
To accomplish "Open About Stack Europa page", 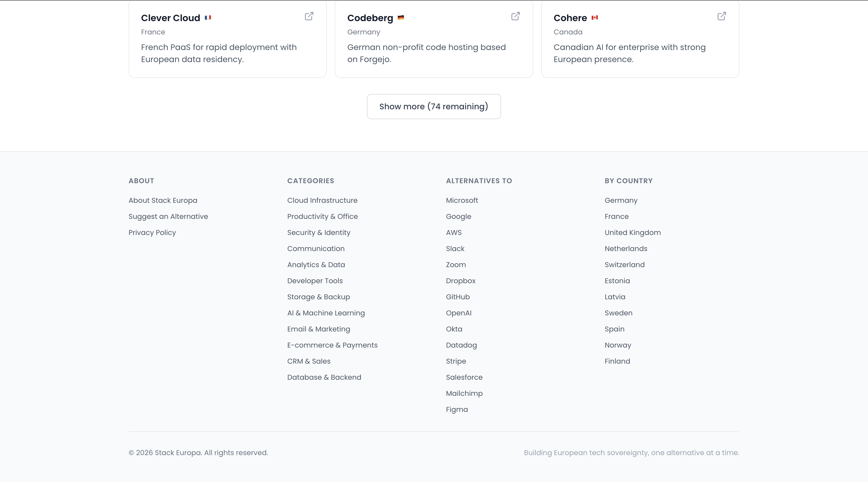I will tap(163, 200).
